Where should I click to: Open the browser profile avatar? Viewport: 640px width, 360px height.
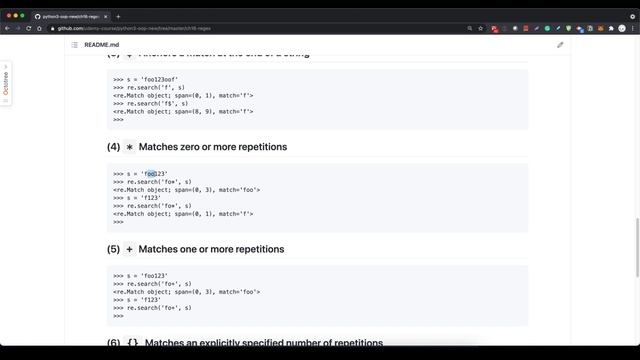(x=622, y=29)
